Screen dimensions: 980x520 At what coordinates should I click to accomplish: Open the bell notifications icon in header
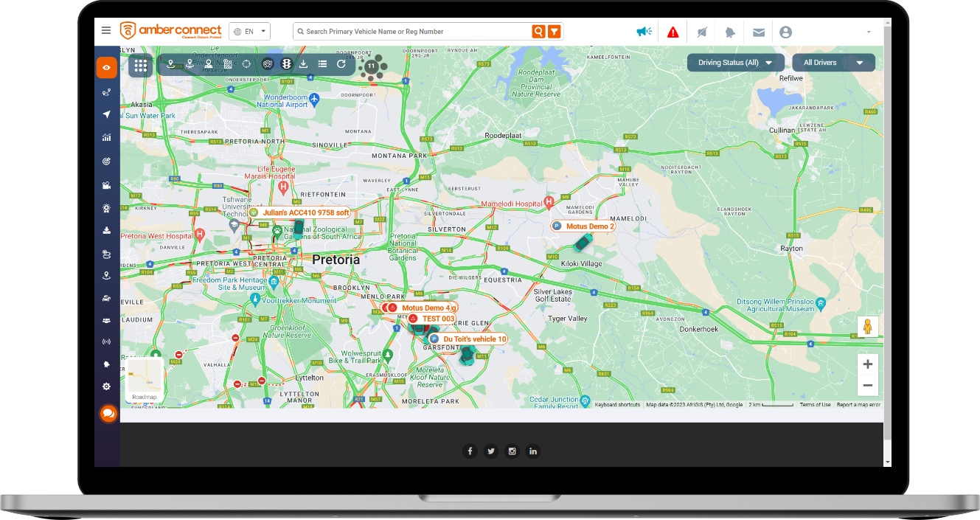tap(730, 32)
